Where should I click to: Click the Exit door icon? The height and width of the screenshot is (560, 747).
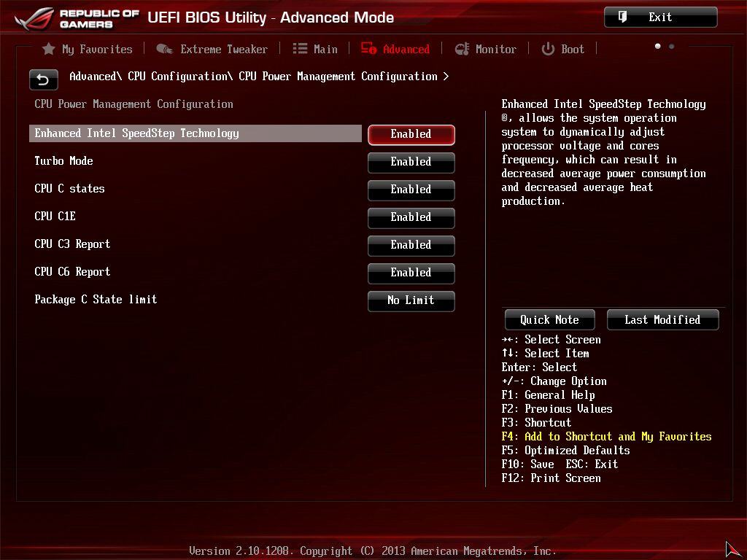click(622, 17)
